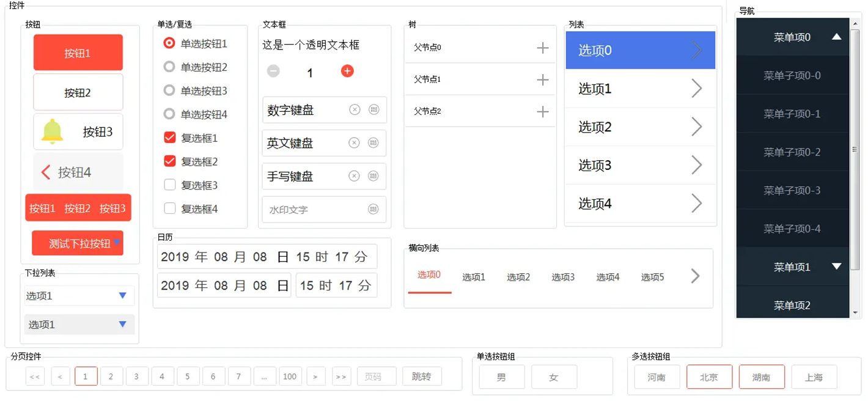Expand 菜单项1 in navigation
The height and width of the screenshot is (401, 868).
coord(837,267)
